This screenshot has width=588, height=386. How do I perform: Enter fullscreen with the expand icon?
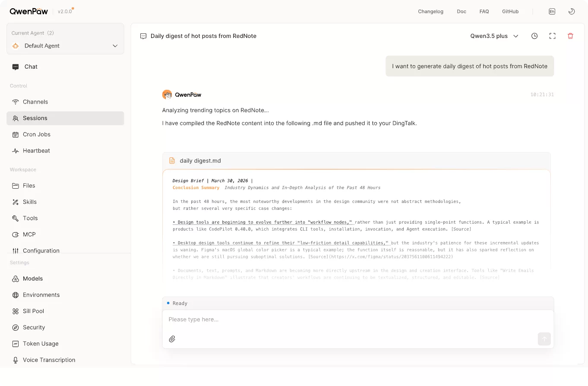(x=552, y=36)
